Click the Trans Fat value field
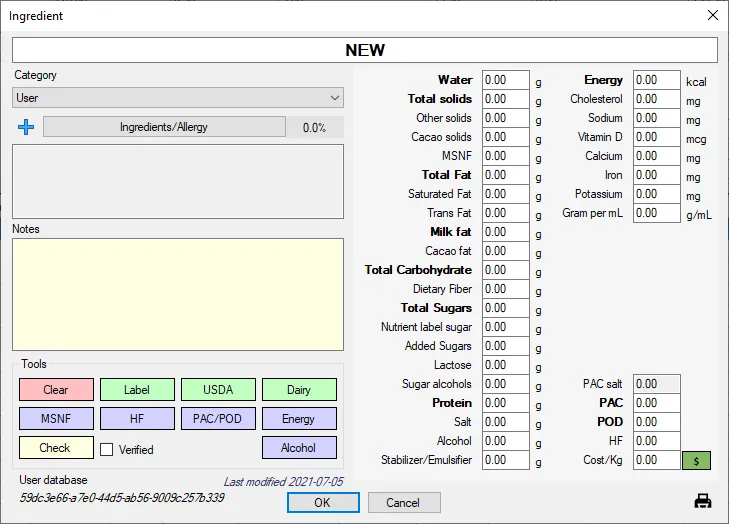Image resolution: width=729 pixels, height=524 pixels. [505, 213]
